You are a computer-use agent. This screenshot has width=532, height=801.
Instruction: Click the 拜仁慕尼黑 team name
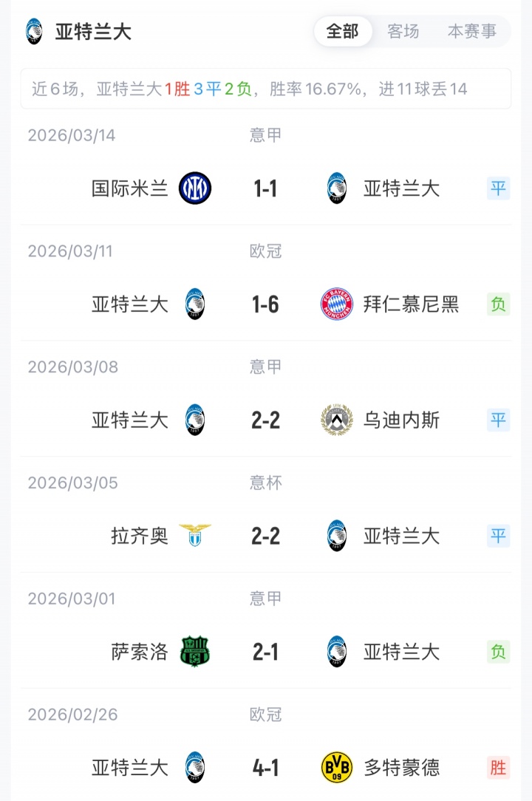[x=411, y=304]
